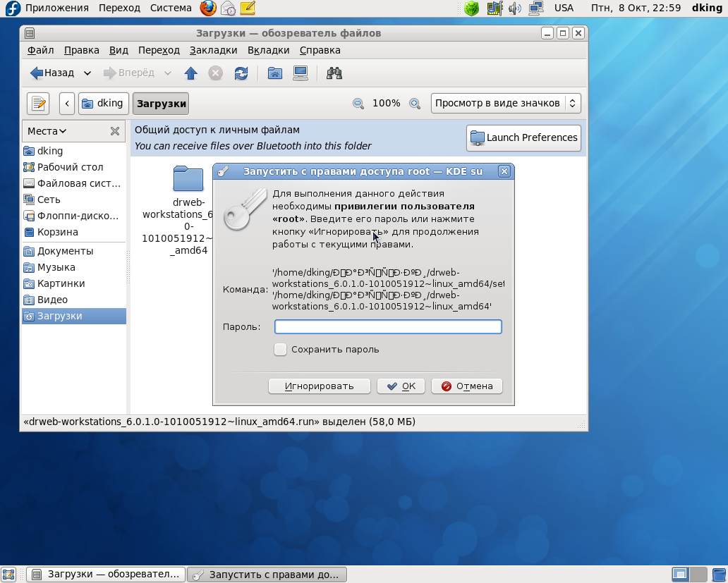Switch to the KDE su taskbar entry
The image size is (728, 583).
pos(267,575)
